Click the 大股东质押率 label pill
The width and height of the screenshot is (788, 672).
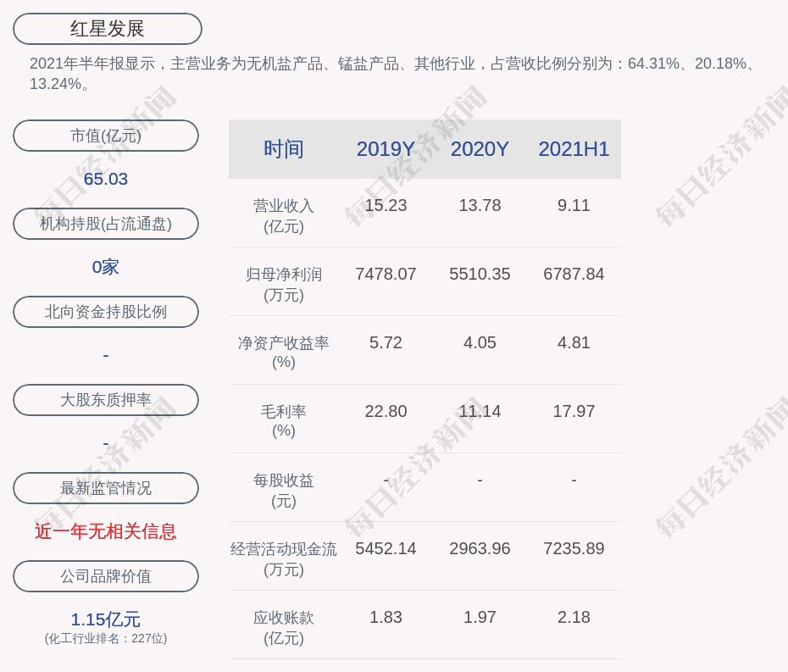coord(106,400)
